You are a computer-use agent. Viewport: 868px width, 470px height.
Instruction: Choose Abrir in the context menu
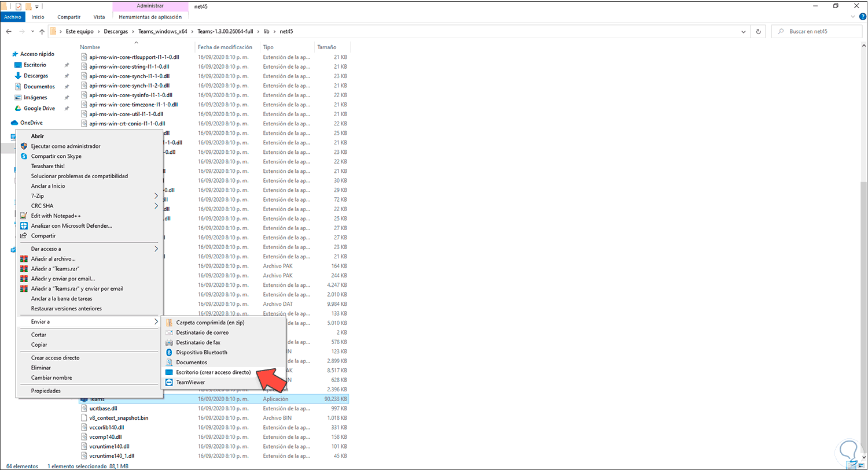[x=38, y=136]
